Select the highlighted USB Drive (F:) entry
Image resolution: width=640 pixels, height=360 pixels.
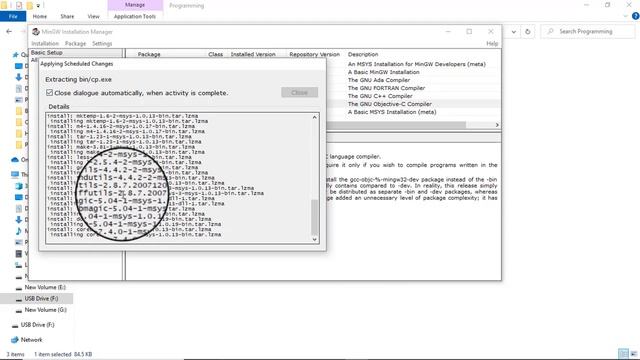[41, 299]
